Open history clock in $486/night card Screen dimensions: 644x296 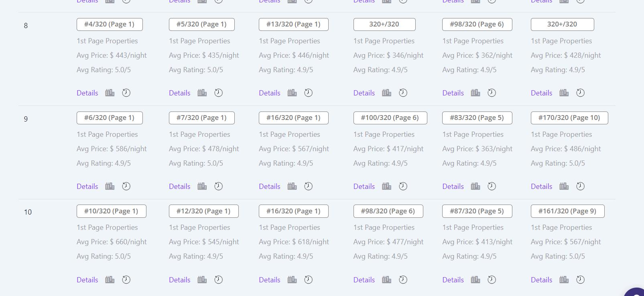pos(580,186)
